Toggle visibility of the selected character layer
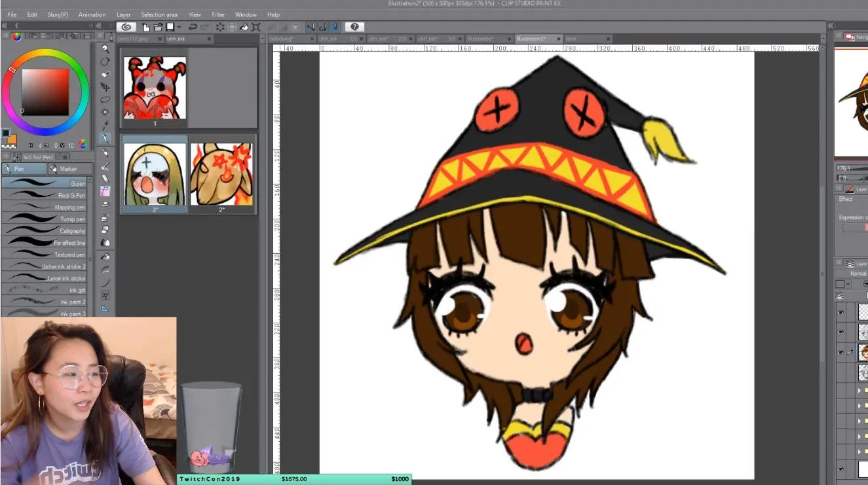Viewport: 868px width, 485px height. [841, 353]
